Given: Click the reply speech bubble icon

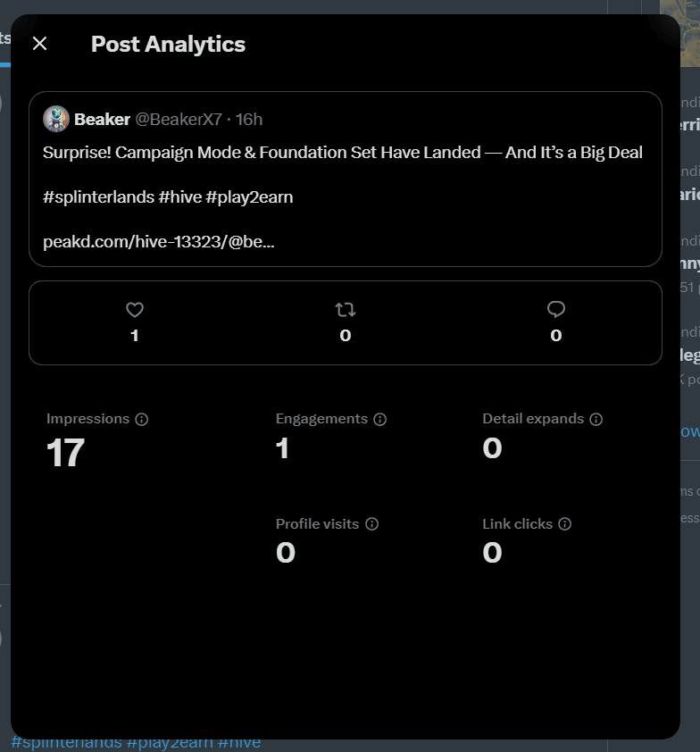Looking at the screenshot, I should coord(556,310).
